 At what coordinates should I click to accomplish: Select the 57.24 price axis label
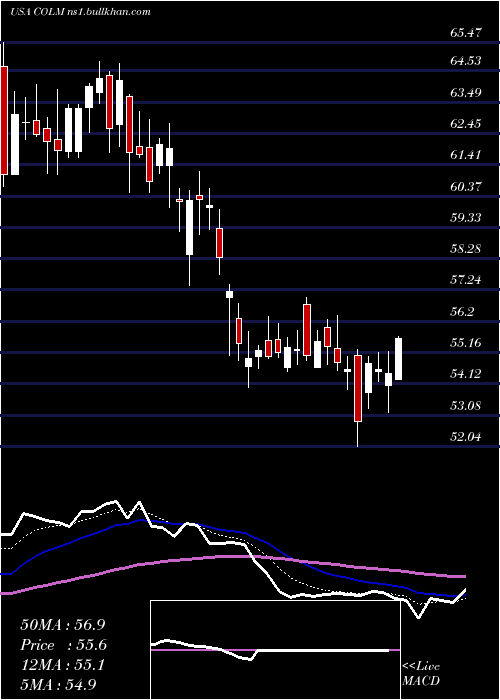466,280
